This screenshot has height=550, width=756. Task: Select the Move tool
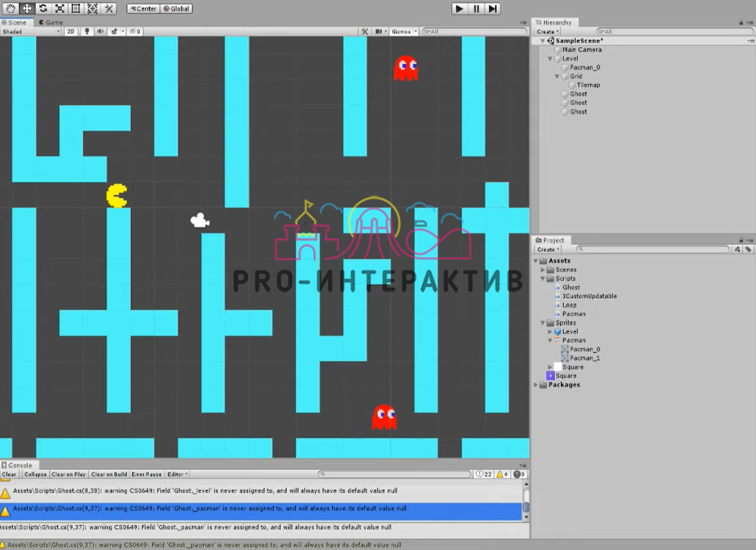[27, 8]
